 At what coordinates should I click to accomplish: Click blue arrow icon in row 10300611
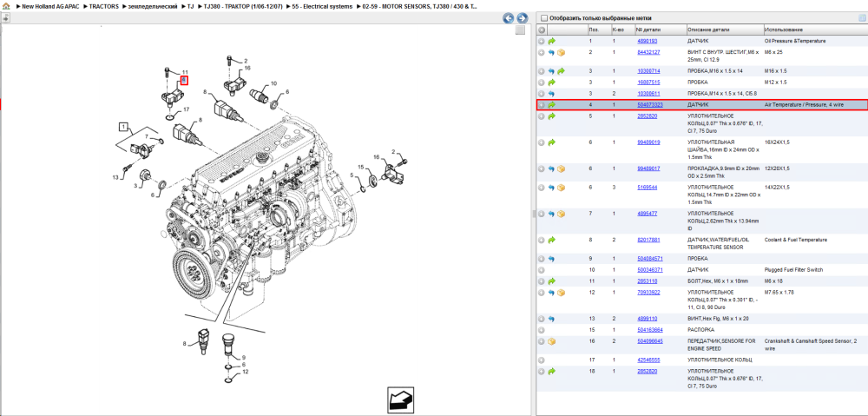(x=552, y=93)
